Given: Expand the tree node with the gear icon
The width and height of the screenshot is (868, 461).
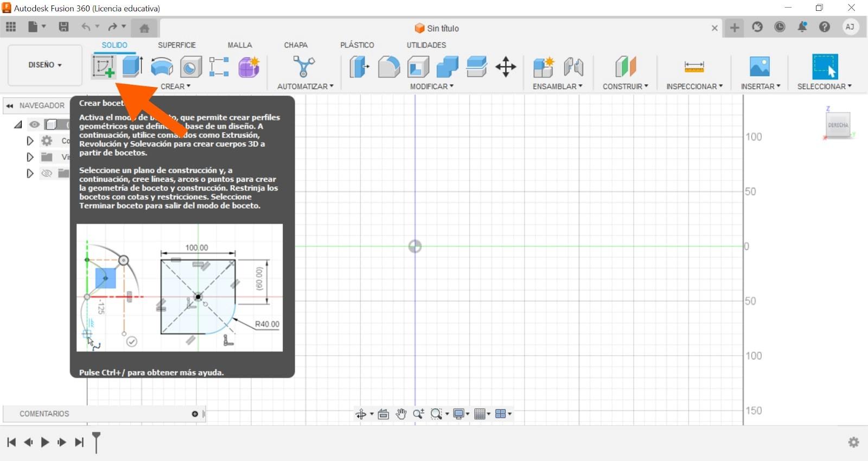Looking at the screenshot, I should [30, 141].
